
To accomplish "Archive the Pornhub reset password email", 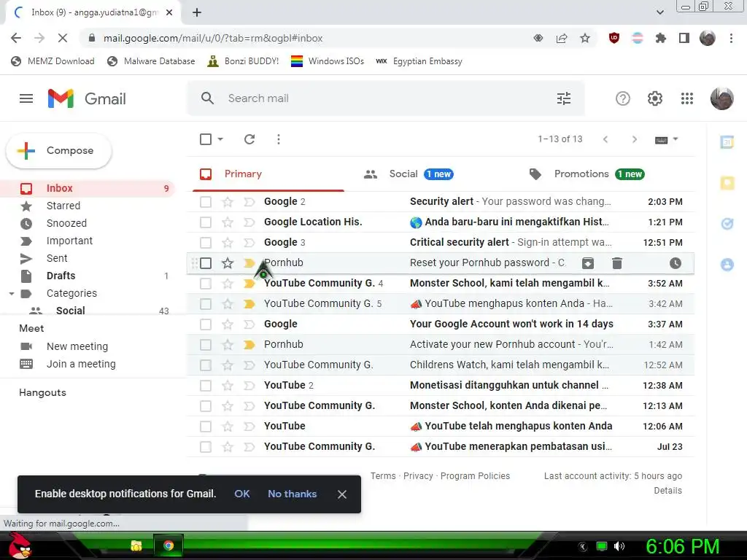I will click(588, 262).
